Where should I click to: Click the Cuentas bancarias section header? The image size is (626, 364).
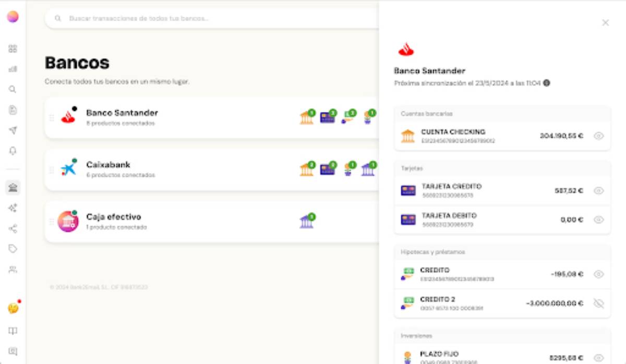pyautogui.click(x=502, y=114)
